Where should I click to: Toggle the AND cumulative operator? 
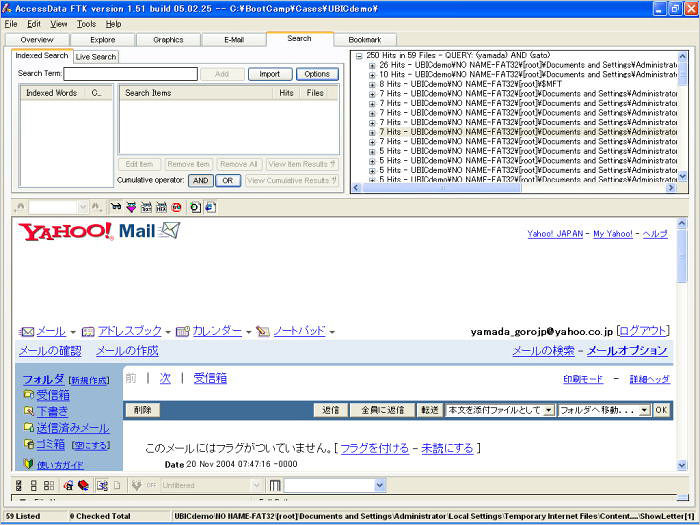point(201,180)
